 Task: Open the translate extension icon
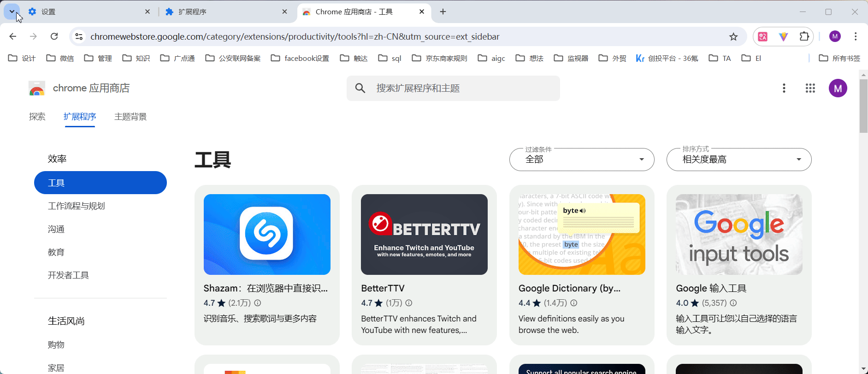tap(763, 36)
